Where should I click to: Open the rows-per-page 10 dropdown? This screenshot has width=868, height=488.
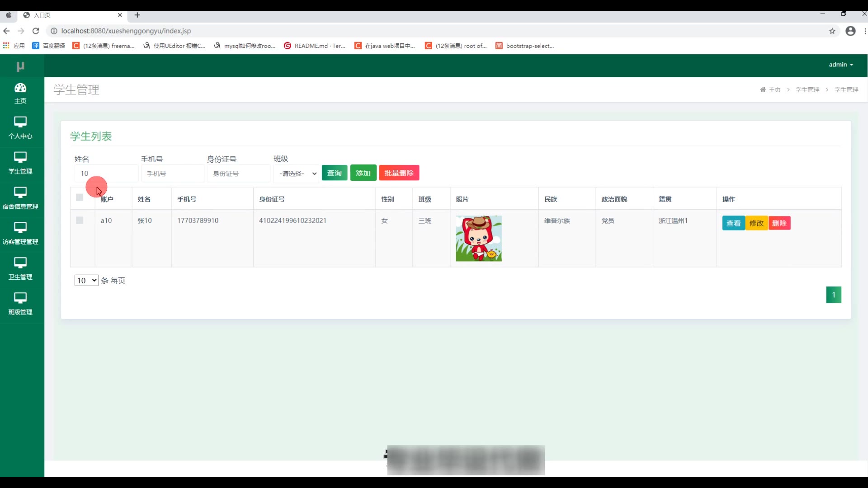pos(86,281)
